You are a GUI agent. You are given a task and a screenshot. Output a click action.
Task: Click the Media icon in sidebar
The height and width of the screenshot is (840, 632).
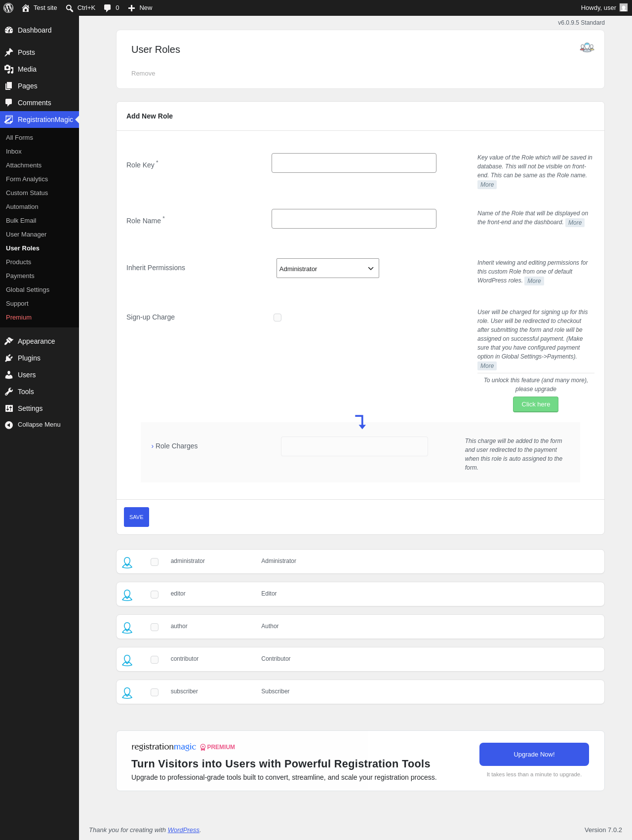(x=9, y=69)
